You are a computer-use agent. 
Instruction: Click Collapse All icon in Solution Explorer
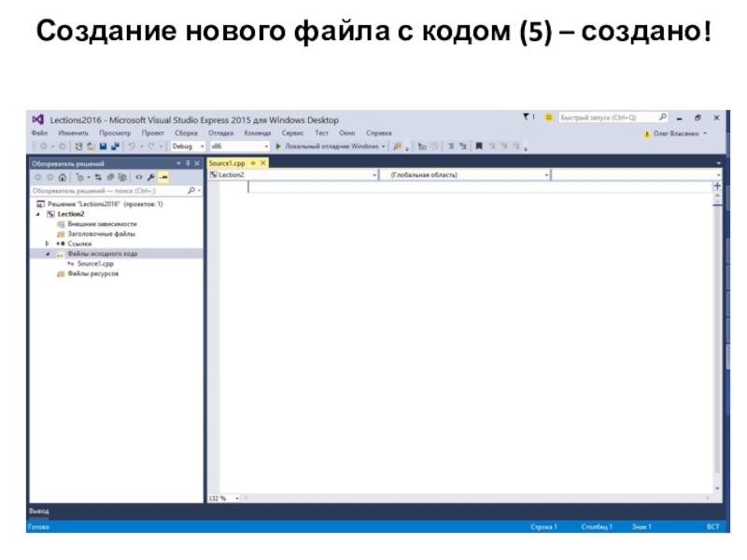click(x=110, y=176)
